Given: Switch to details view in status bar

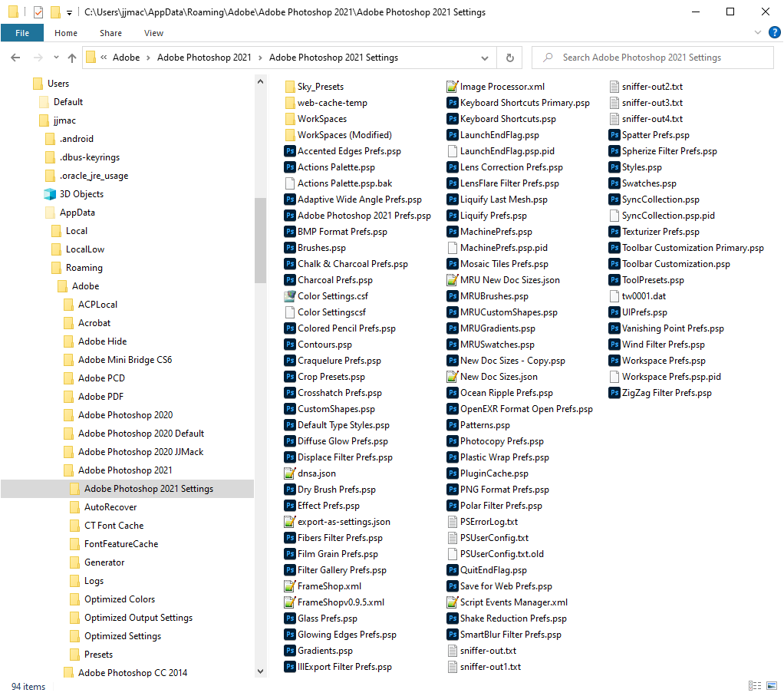Looking at the screenshot, I should click(x=755, y=686).
